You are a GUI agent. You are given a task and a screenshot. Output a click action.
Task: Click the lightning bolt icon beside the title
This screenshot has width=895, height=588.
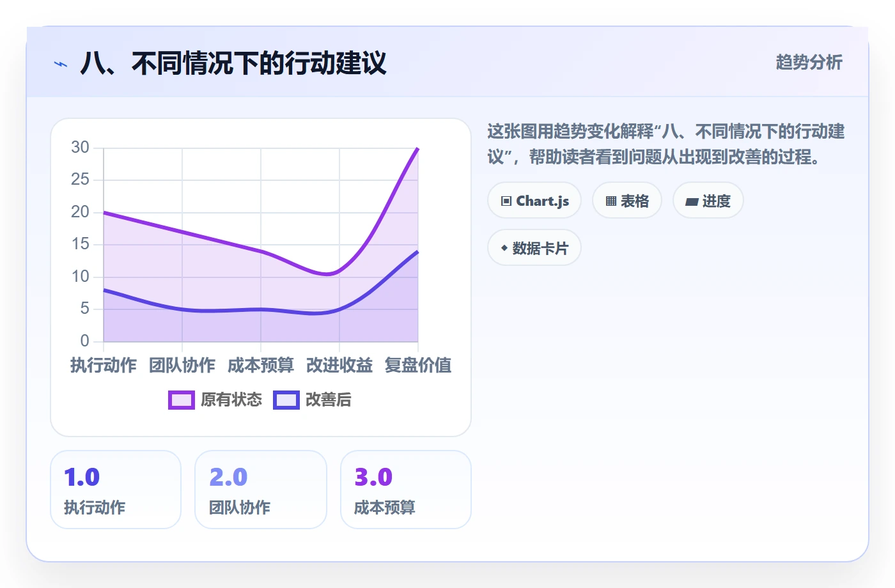61,64
